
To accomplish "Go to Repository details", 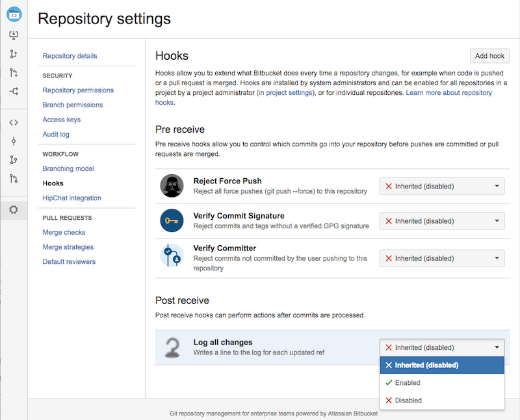I will (x=70, y=56).
